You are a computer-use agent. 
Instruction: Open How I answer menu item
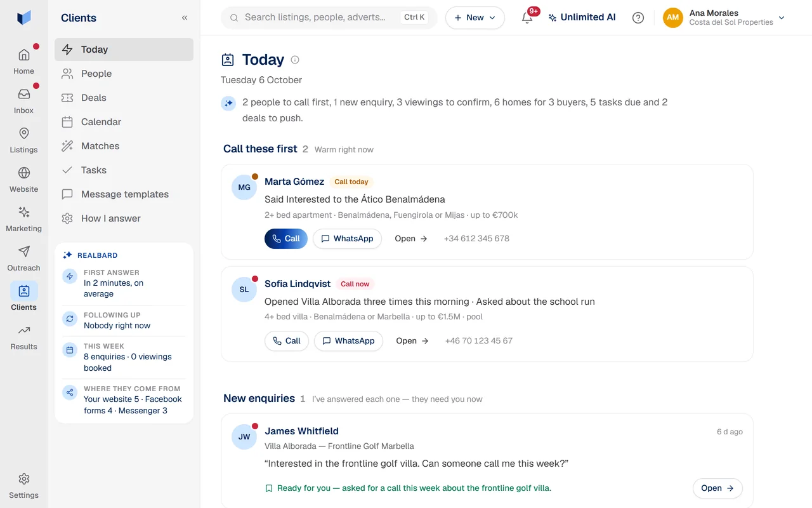click(124, 218)
